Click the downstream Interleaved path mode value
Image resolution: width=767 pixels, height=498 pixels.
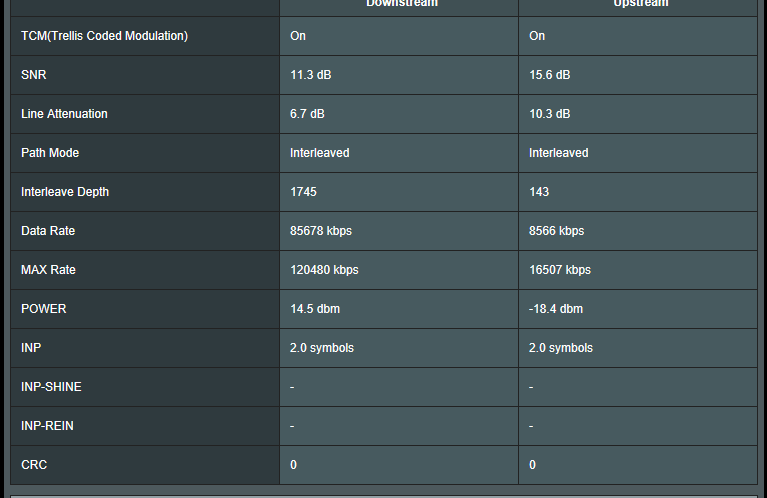point(320,153)
